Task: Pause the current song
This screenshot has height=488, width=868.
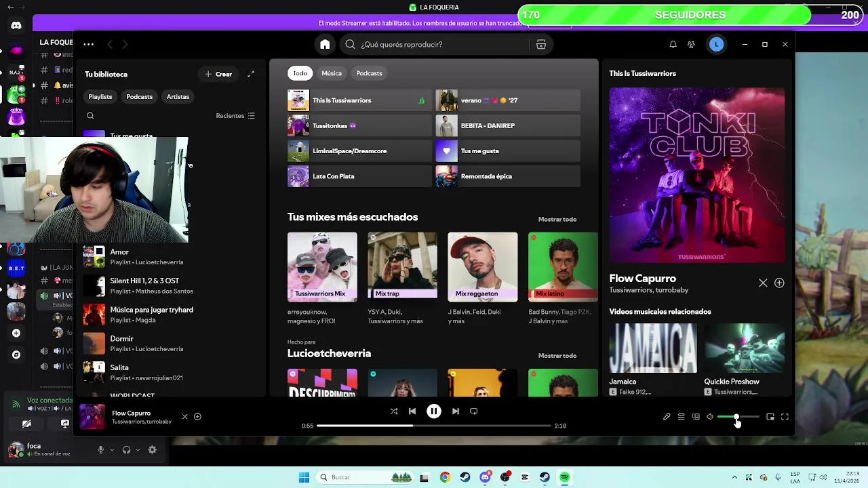Action: click(434, 411)
